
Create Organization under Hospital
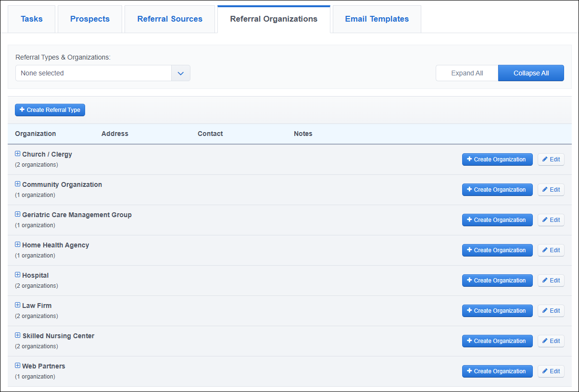[497, 281]
